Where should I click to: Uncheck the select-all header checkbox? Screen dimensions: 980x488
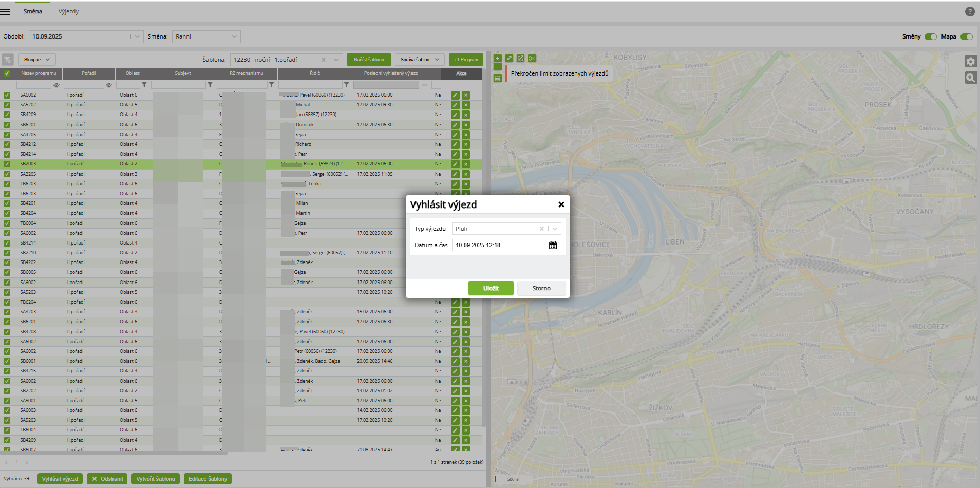pyautogui.click(x=7, y=73)
